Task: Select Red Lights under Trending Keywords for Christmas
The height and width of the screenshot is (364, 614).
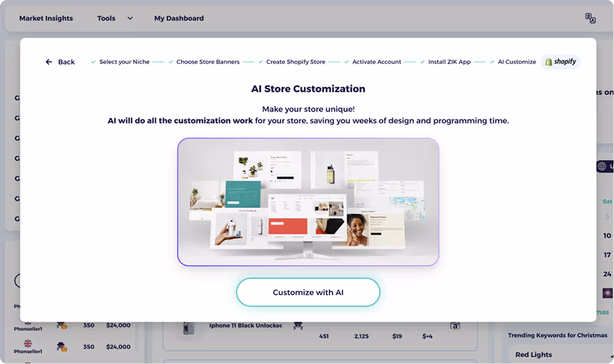Action: click(534, 355)
